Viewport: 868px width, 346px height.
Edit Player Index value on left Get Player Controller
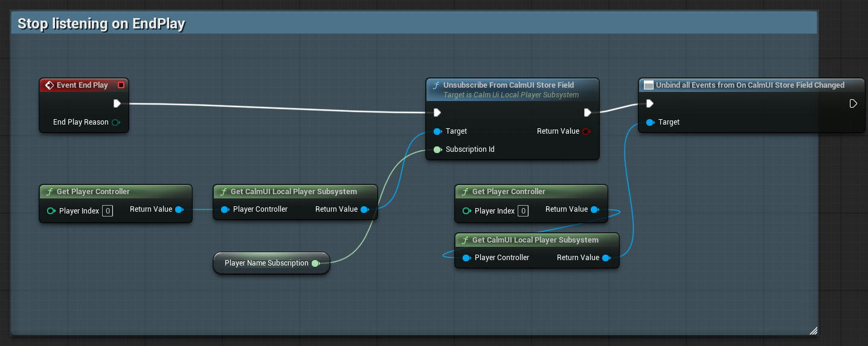107,211
